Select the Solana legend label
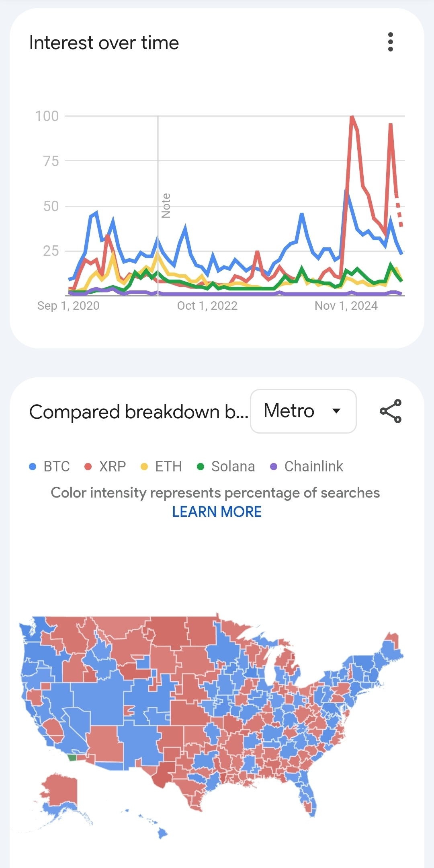This screenshot has width=434, height=868. click(233, 467)
